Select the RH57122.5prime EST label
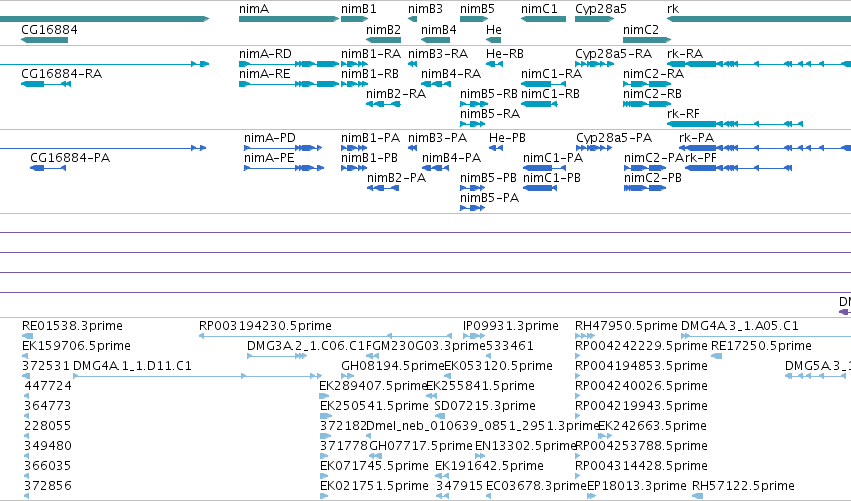851x501 pixels. click(x=744, y=486)
